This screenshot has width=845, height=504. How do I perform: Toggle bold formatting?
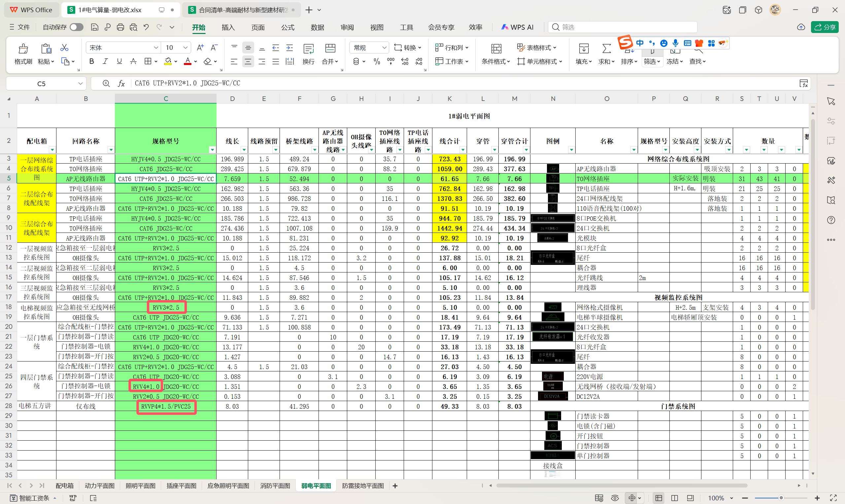pyautogui.click(x=91, y=61)
